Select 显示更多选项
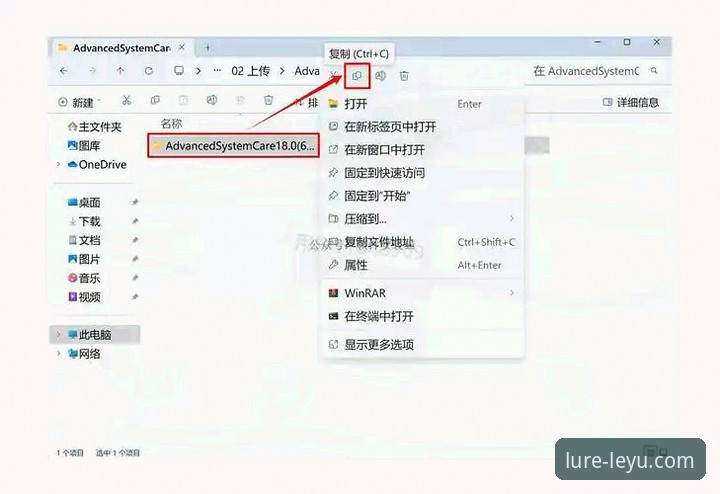720x494 pixels. pos(423,344)
